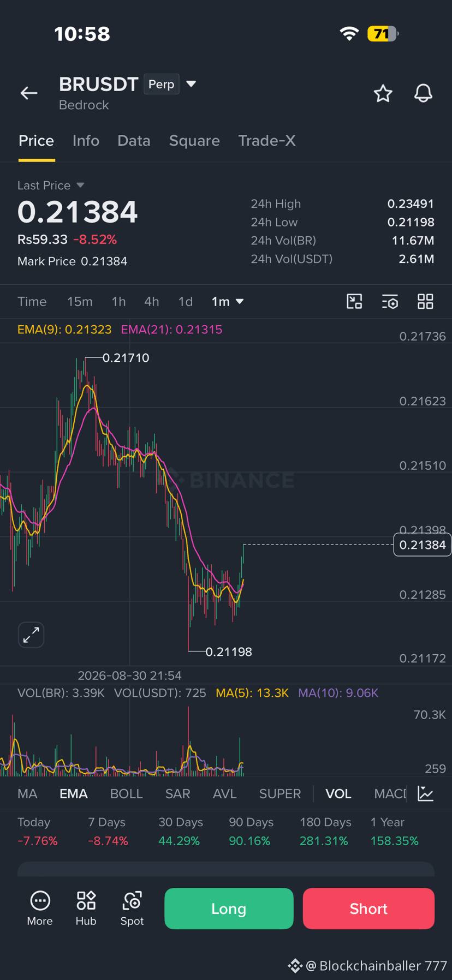This screenshot has height=980, width=452.
Task: Click the EMA(21) value label
Action: 171,330
